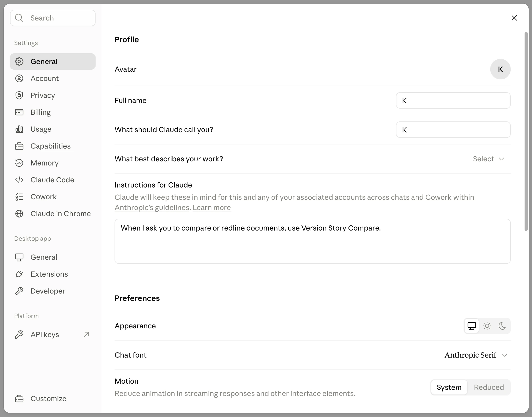
Task: Click the magnifier icon in search box
Action: (19, 18)
